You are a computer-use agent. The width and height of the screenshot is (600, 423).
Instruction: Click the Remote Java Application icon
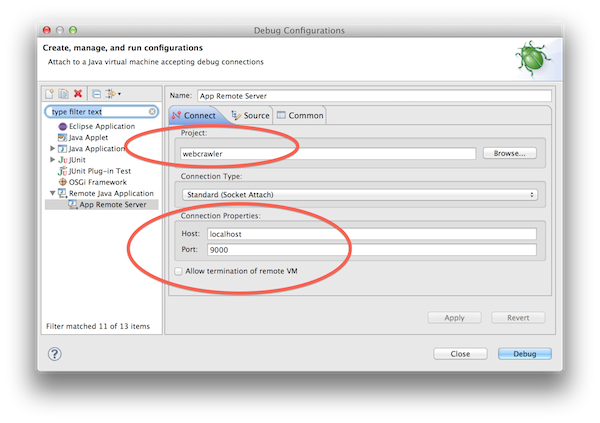(x=62, y=193)
